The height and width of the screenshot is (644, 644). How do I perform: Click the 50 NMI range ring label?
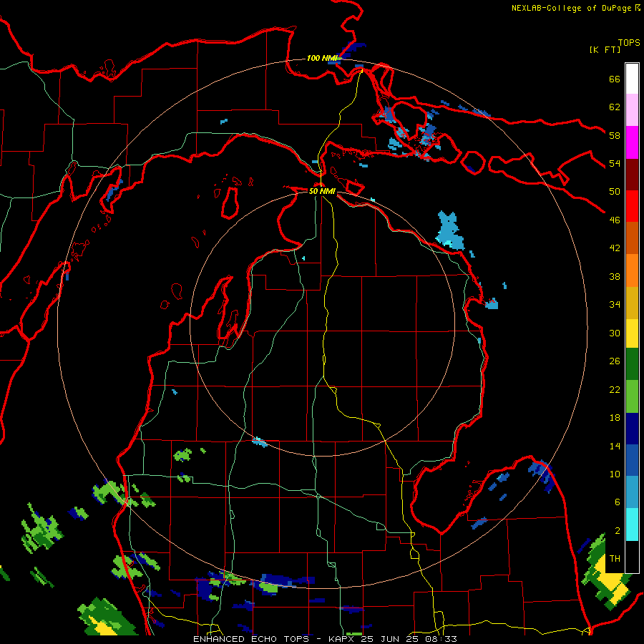(322, 191)
